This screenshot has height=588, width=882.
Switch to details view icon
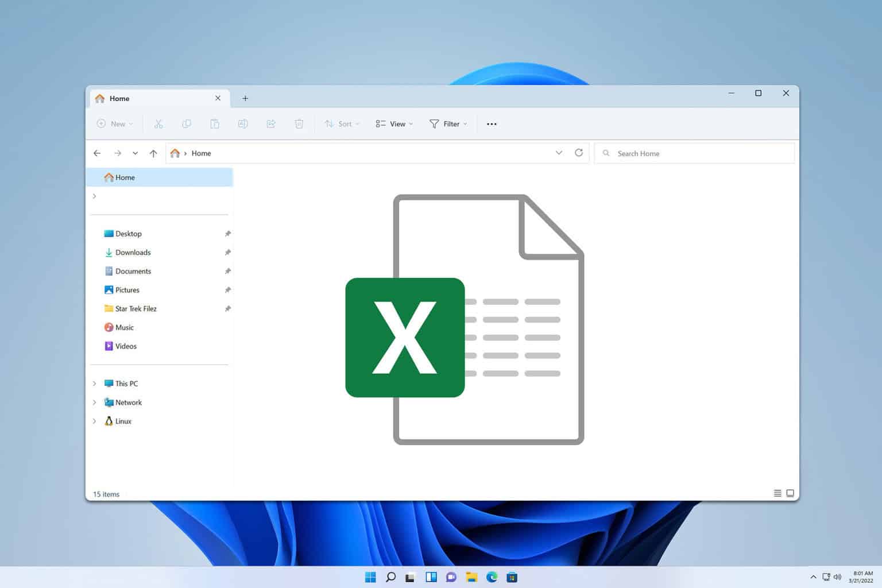click(777, 493)
